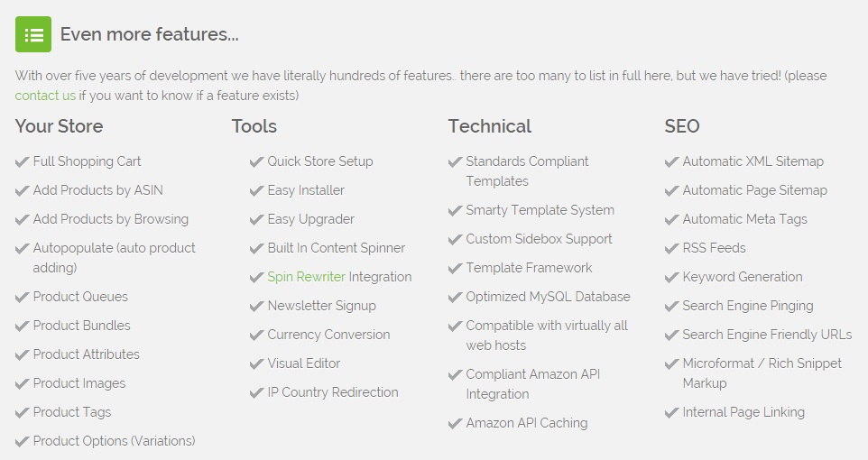
Task: Click checkmark beside Amazon API Caching
Action: tap(456, 424)
